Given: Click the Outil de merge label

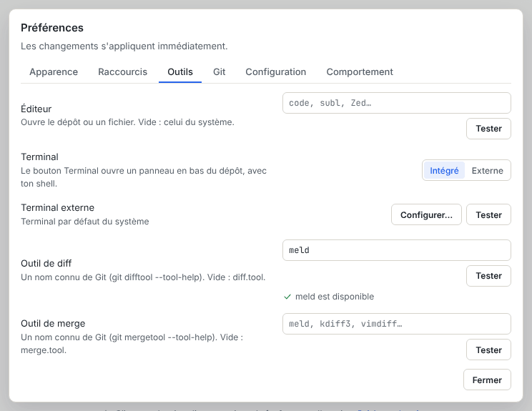Looking at the screenshot, I should click(x=53, y=324).
